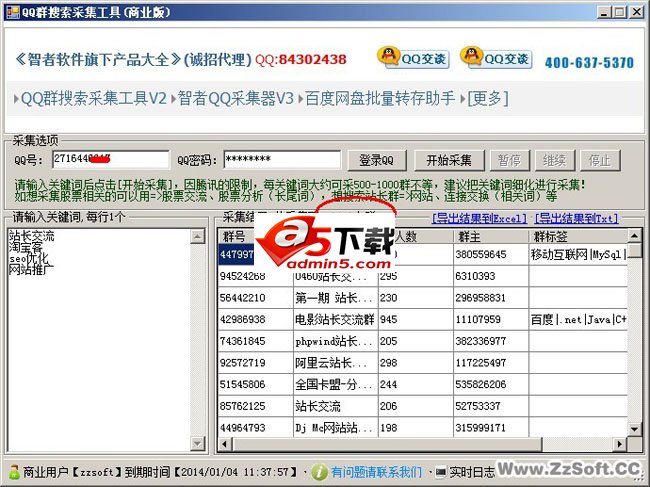Click results grid scroll right arrow
The width and height of the screenshot is (650, 487).
coord(620,444)
